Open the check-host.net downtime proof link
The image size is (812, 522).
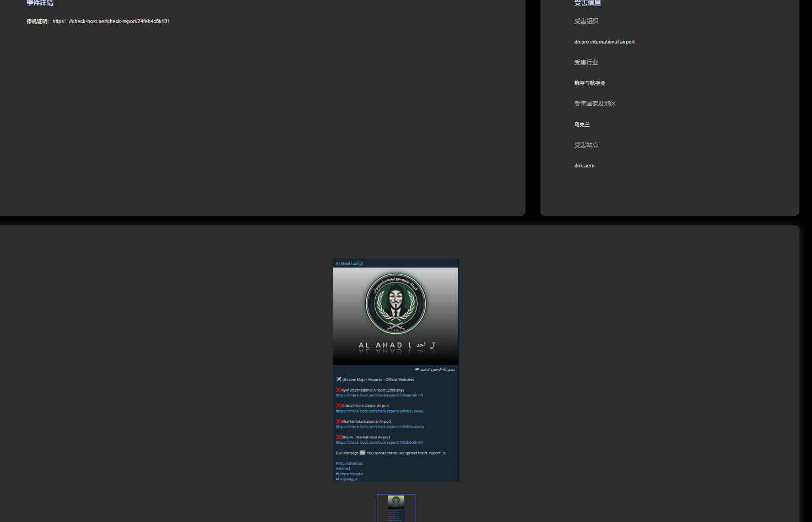[x=111, y=21]
